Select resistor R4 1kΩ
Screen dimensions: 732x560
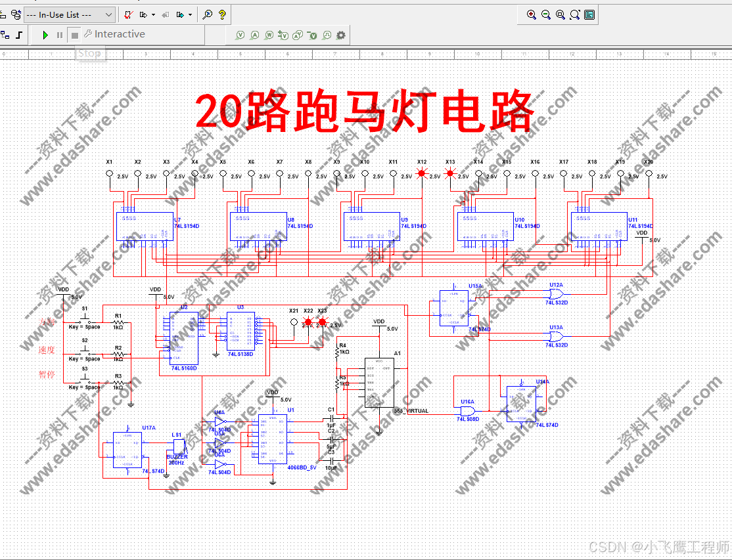tap(337, 351)
